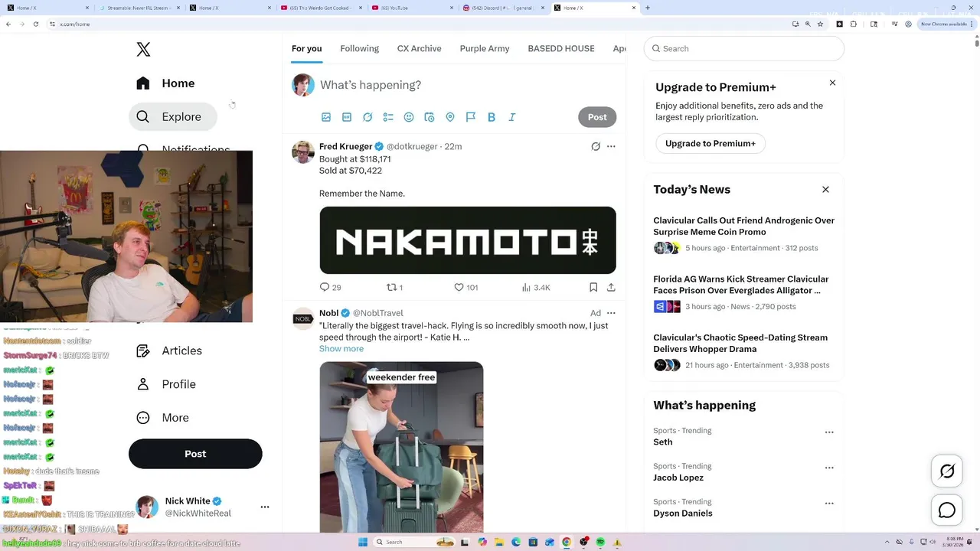Go to Home in the sidebar

(166, 83)
